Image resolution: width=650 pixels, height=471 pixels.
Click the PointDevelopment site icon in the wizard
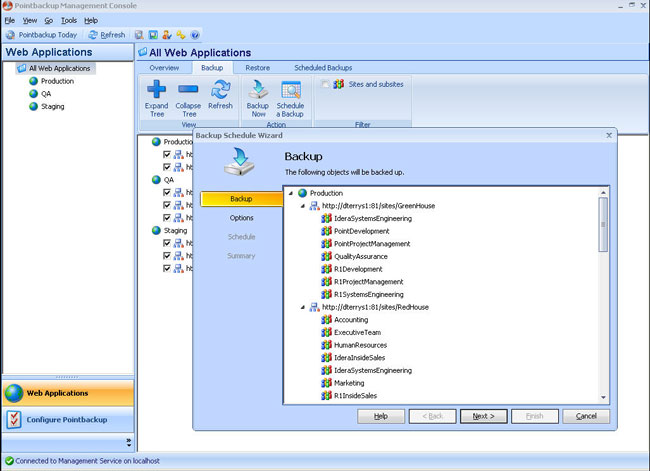tap(327, 231)
